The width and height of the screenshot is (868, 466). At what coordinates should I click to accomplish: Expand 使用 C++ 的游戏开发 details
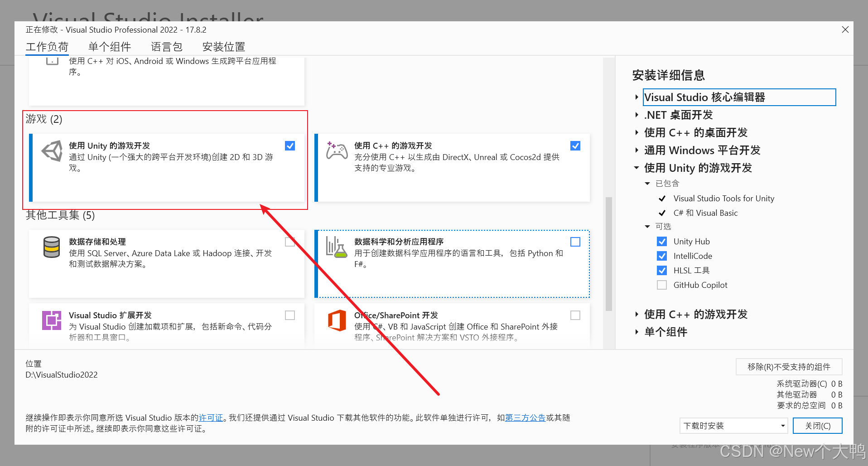637,314
